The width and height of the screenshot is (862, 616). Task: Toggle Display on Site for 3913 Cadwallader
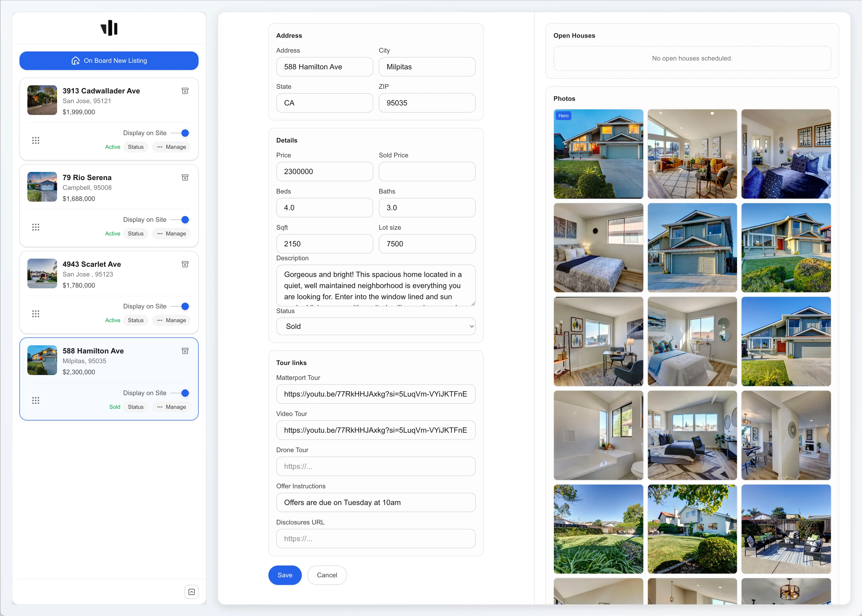[181, 133]
